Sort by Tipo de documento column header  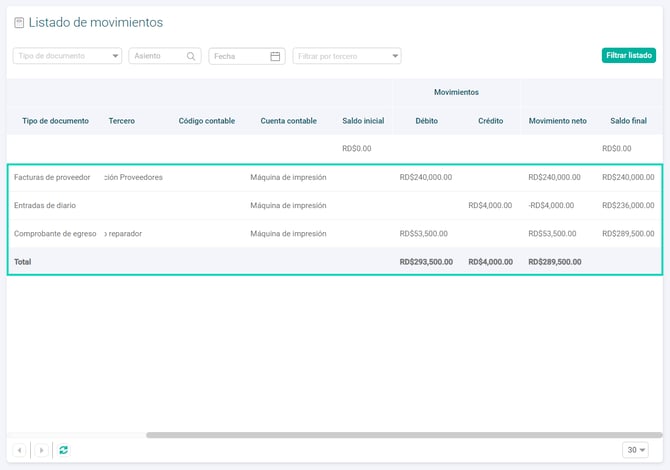tap(56, 121)
